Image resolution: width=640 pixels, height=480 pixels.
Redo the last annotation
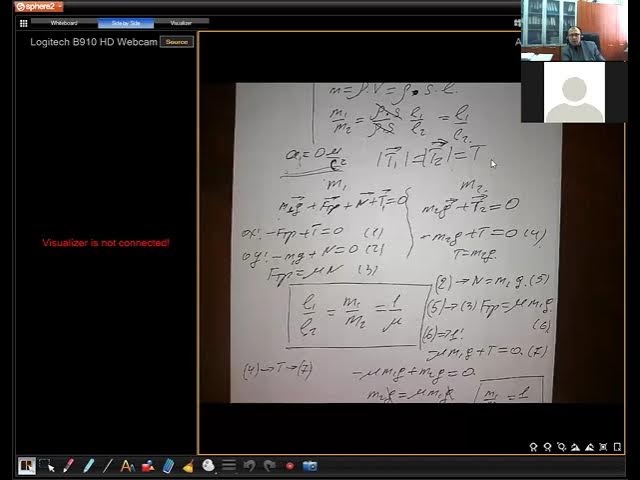(269, 466)
